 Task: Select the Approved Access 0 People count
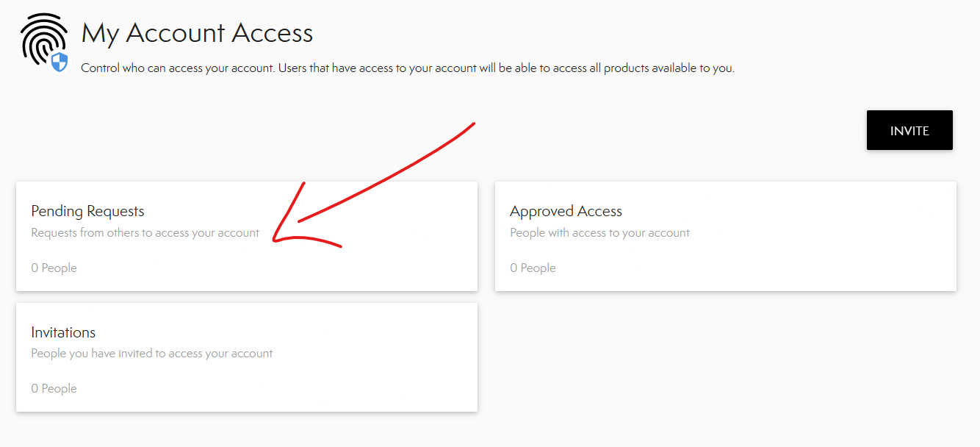coord(533,268)
